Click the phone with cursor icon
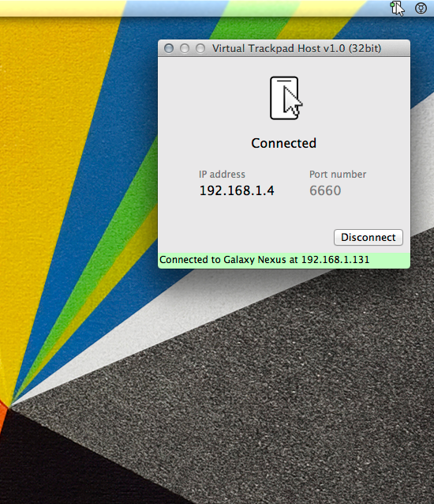 coord(286,99)
